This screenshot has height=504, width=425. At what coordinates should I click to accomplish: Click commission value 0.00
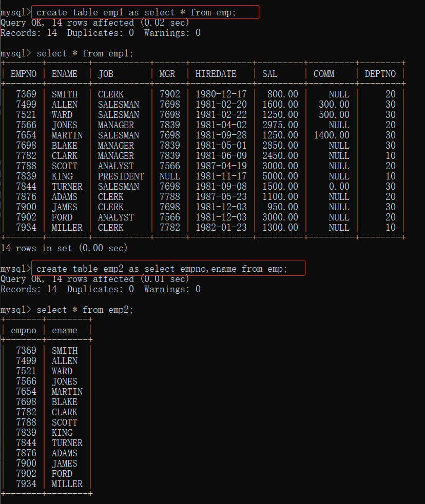(x=339, y=187)
